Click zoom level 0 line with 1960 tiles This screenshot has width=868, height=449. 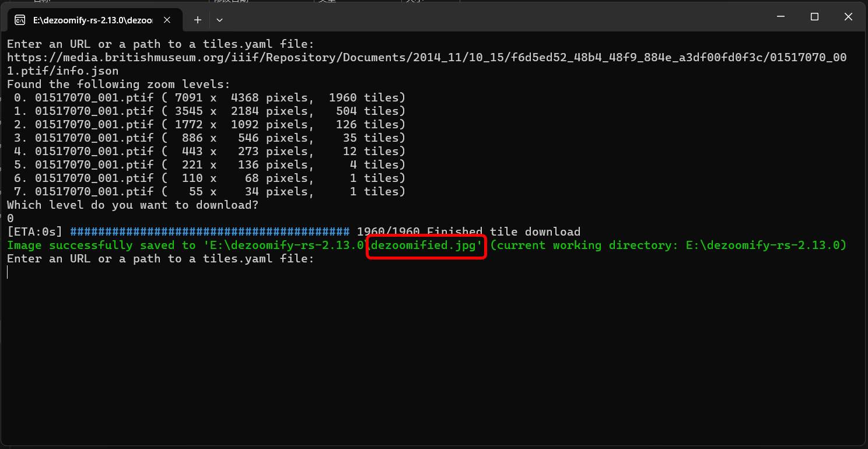pos(209,98)
